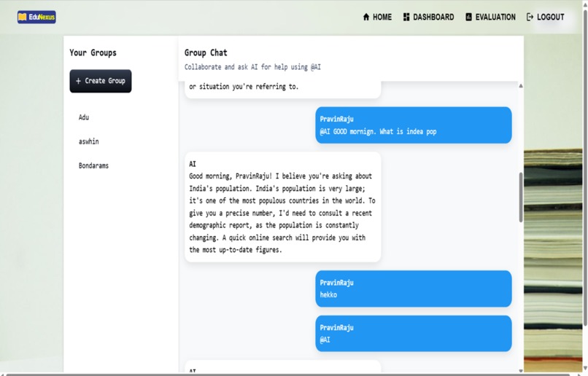Open the Bondarams group
Screen dimensions: 588x376
click(93, 165)
